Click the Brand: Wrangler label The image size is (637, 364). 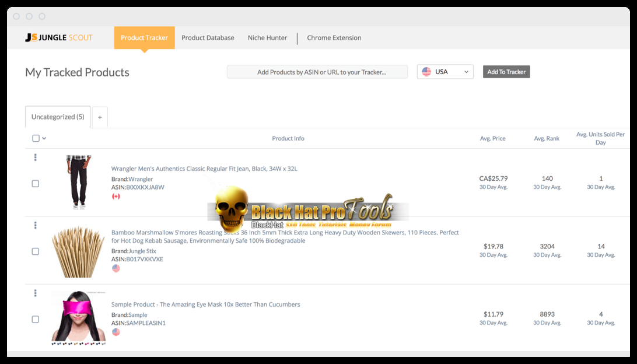132,179
